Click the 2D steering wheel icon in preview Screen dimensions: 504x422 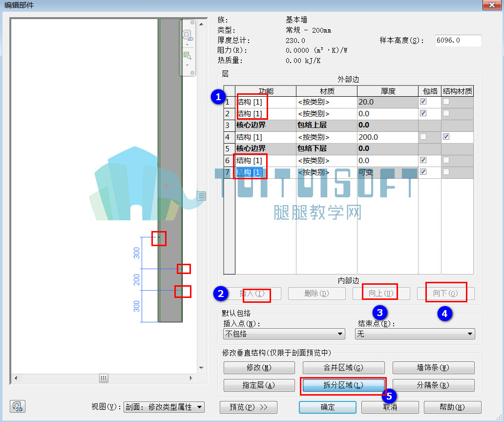coord(188,35)
